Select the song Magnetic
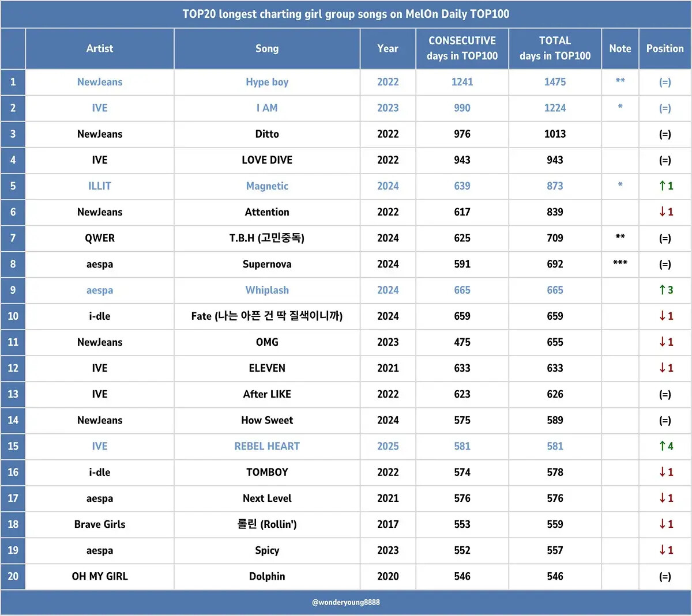692x616 pixels. [267, 186]
